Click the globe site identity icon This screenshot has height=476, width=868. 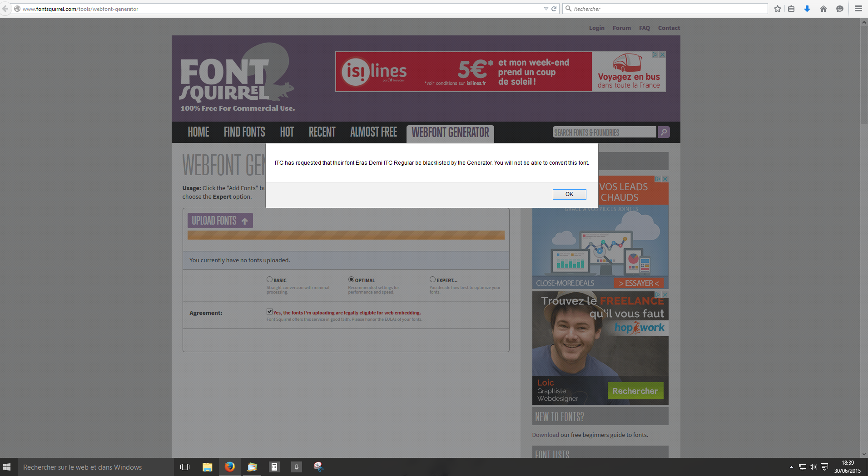[17, 9]
